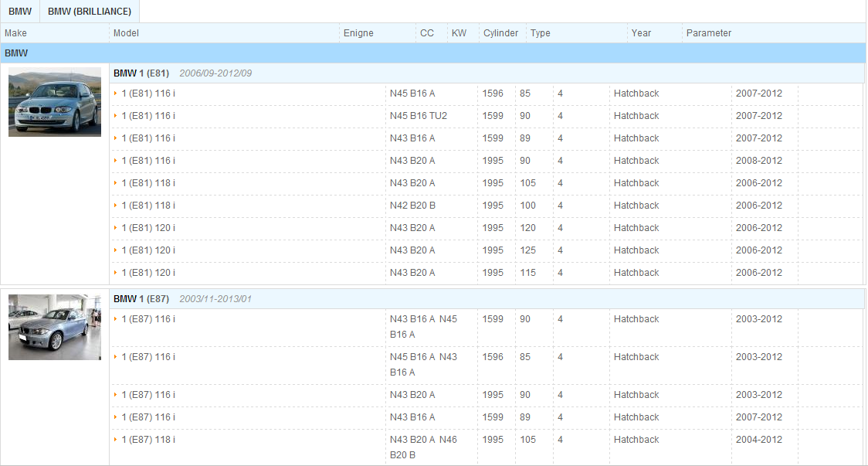Click the Cylinder column header
The width and height of the screenshot is (868, 466).
pyautogui.click(x=500, y=33)
